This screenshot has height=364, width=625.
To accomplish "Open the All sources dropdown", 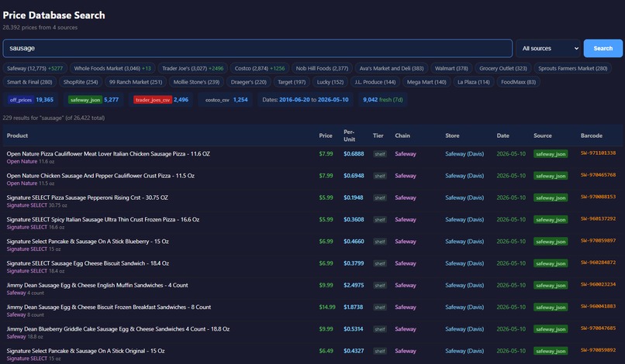I will [550, 48].
